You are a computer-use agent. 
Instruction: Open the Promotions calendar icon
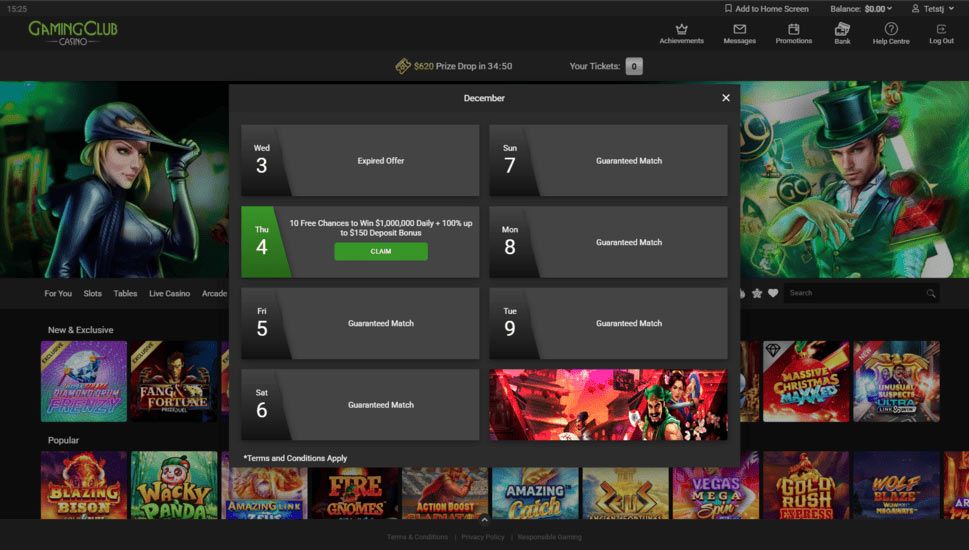[x=793, y=29]
